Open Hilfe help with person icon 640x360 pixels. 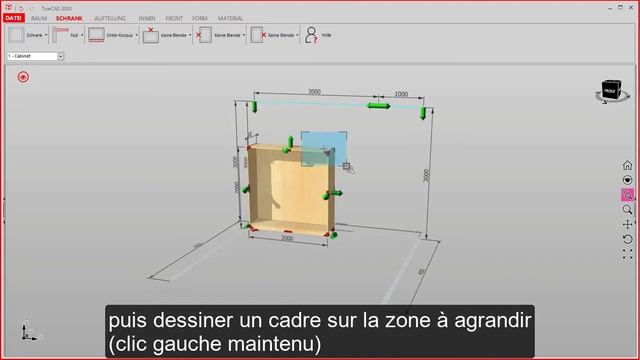click(311, 35)
